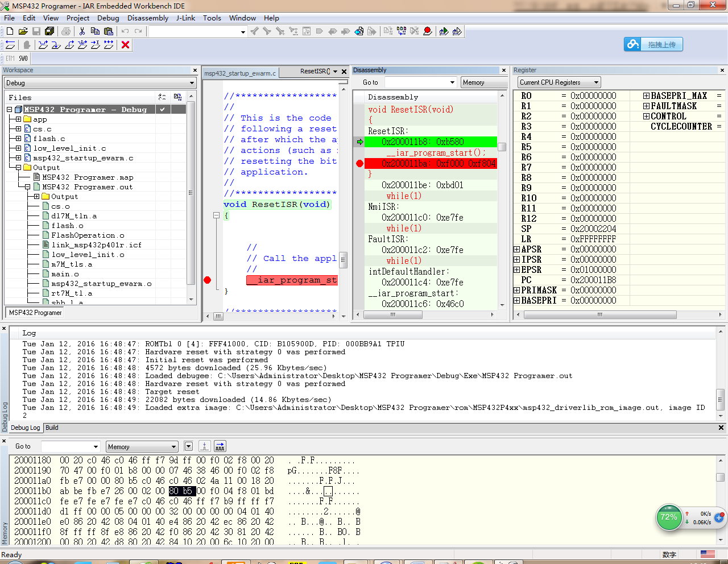Viewport: 728px width, 564px height.
Task: Click the Cut scissors icon
Action: point(82,31)
